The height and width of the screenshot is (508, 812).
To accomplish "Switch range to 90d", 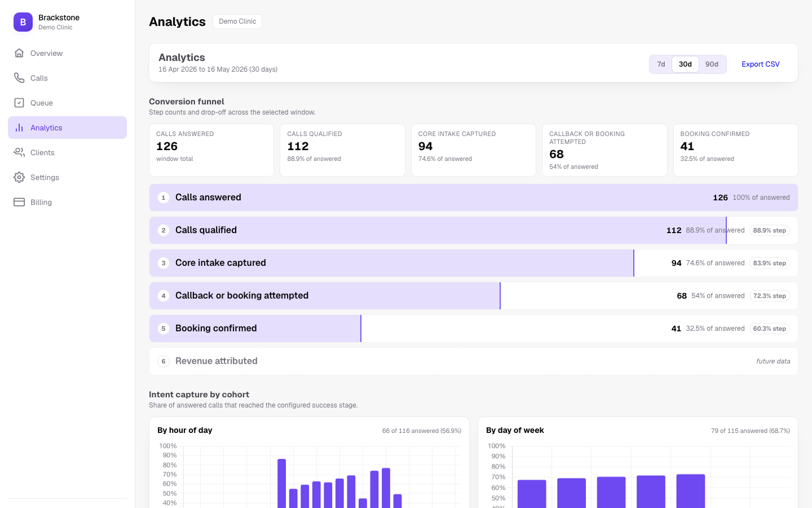I will coord(712,64).
